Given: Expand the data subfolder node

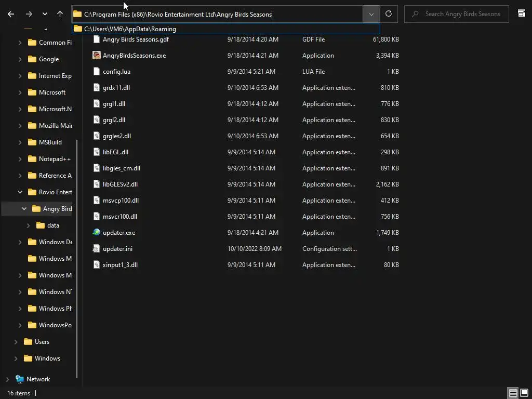Looking at the screenshot, I should coord(28,225).
